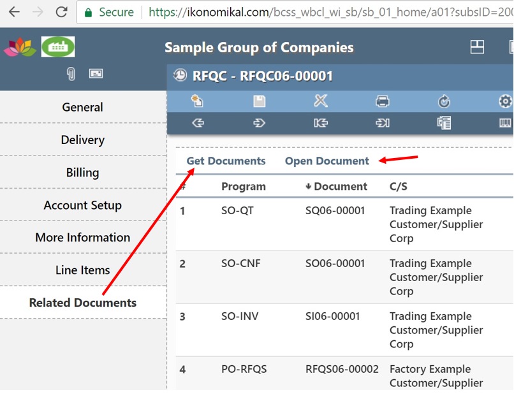The height and width of the screenshot is (420, 514).
Task: Sort by the Program column header
Action: (x=243, y=186)
